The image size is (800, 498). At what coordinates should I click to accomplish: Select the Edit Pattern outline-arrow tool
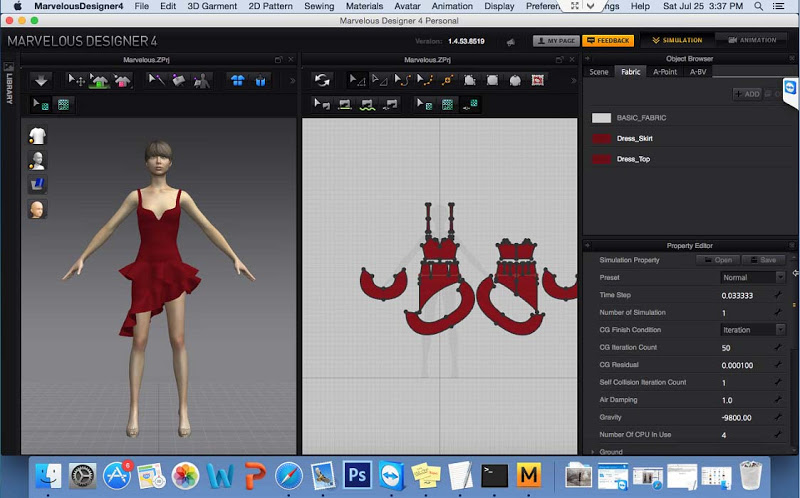click(x=380, y=80)
